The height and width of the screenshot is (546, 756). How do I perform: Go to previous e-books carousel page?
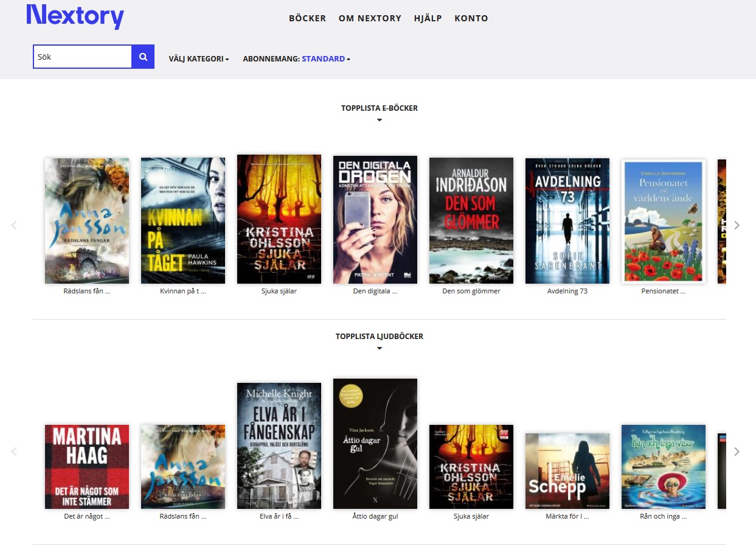click(14, 225)
